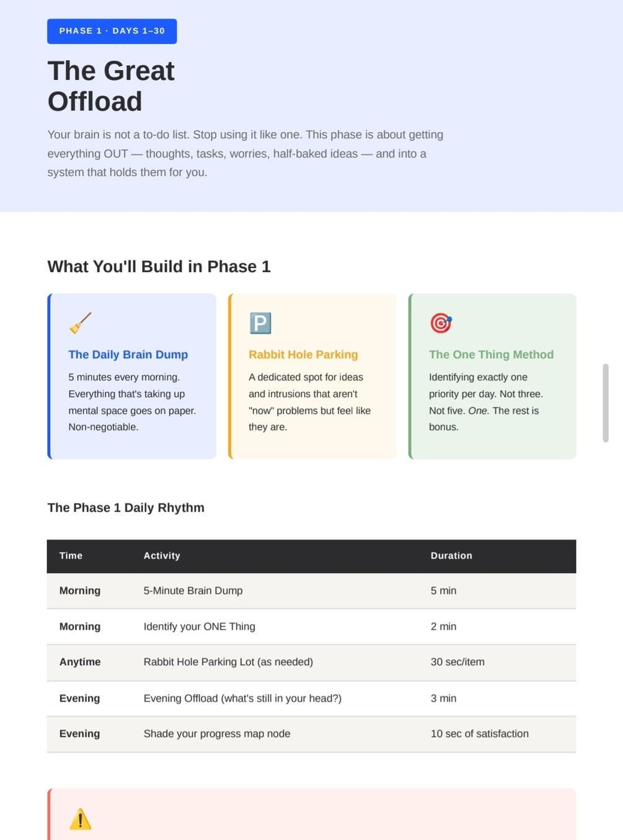The width and height of the screenshot is (623, 840).
Task: Select the Rabbit Hole Parking Lot row
Action: pyautogui.click(x=311, y=662)
